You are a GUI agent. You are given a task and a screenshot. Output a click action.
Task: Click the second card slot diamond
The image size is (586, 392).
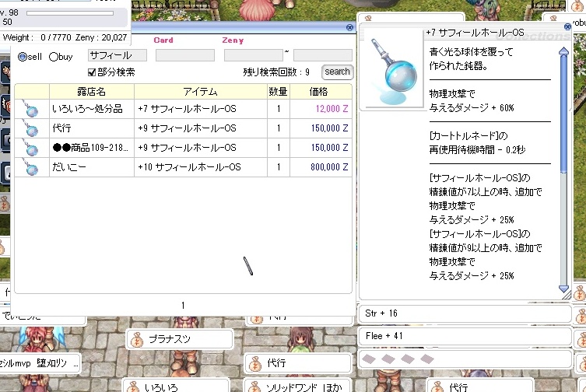388,359
